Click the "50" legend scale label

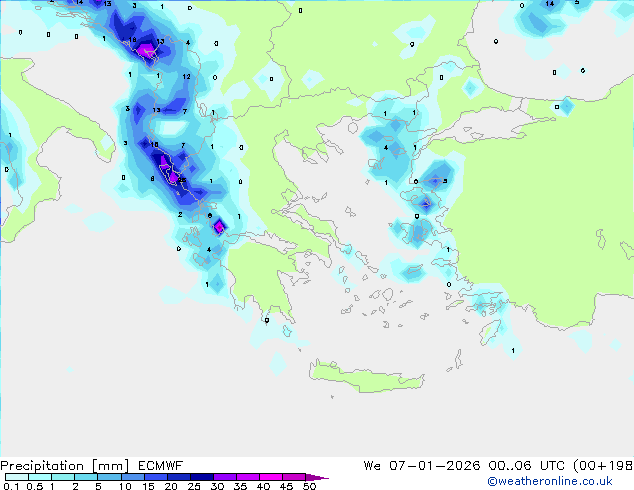309,486
